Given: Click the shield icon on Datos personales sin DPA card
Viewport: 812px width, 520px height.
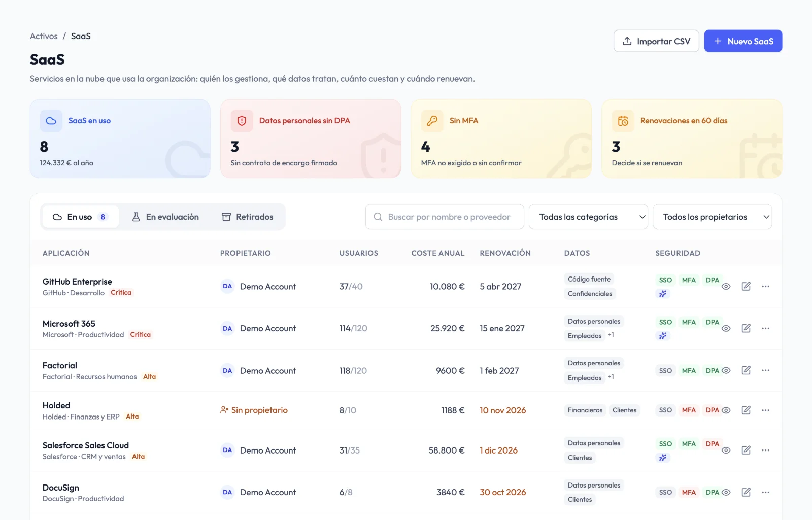Looking at the screenshot, I should [x=242, y=121].
